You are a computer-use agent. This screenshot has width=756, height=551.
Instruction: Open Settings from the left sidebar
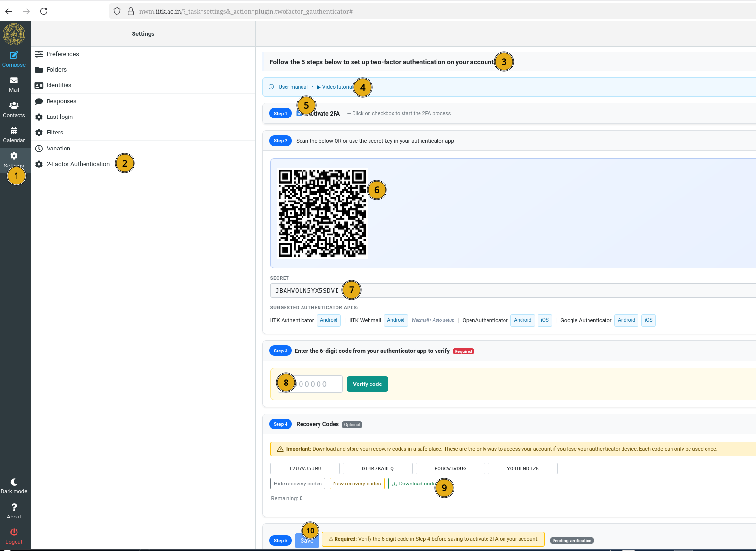tap(14, 159)
